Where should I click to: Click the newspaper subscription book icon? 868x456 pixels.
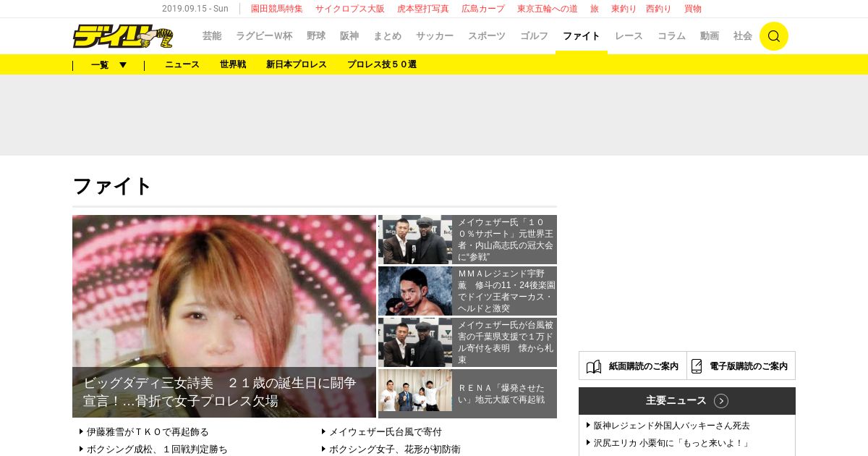tap(594, 366)
